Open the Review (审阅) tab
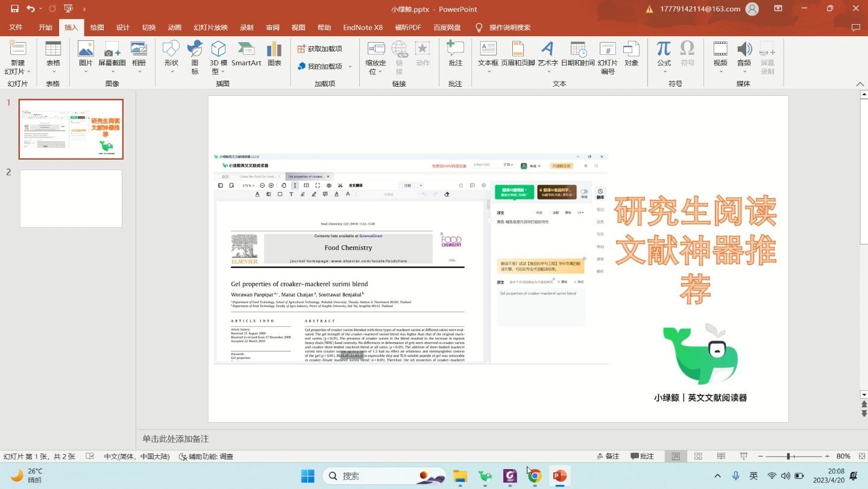 [x=272, y=28]
